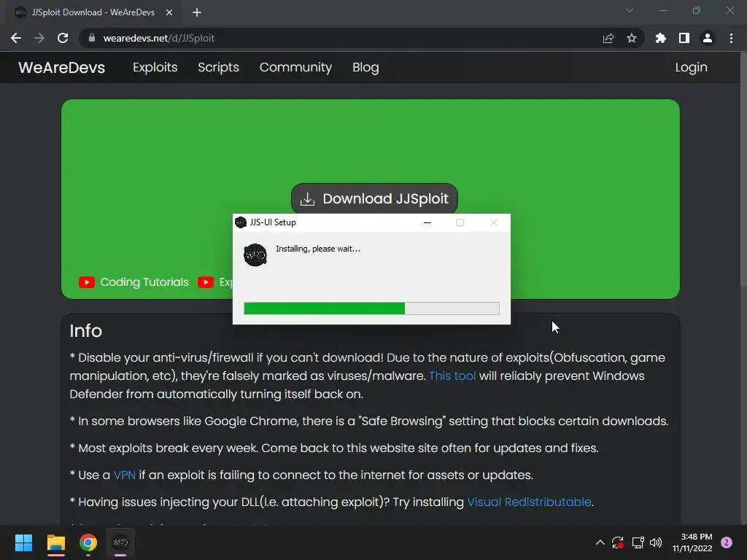Open the Community menu item

point(295,68)
